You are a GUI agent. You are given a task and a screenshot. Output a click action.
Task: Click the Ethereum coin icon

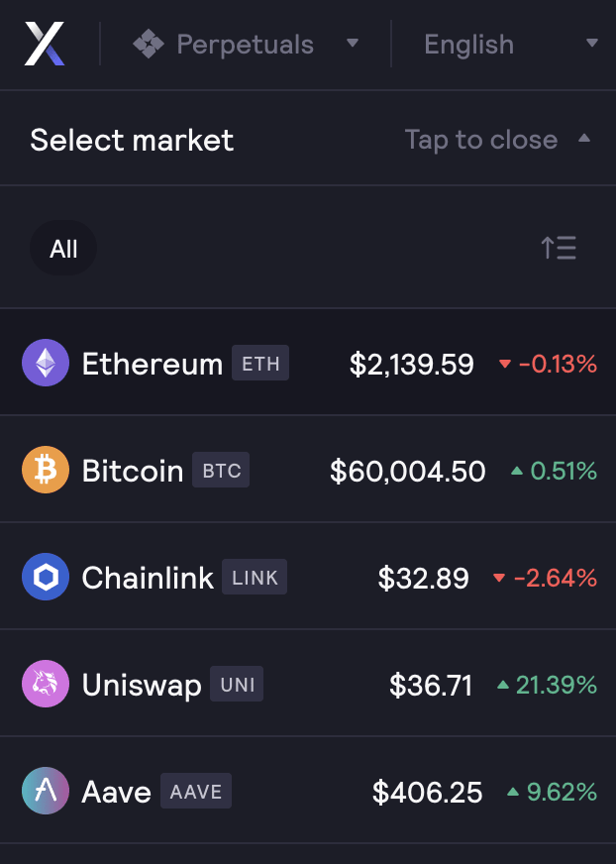pos(46,364)
